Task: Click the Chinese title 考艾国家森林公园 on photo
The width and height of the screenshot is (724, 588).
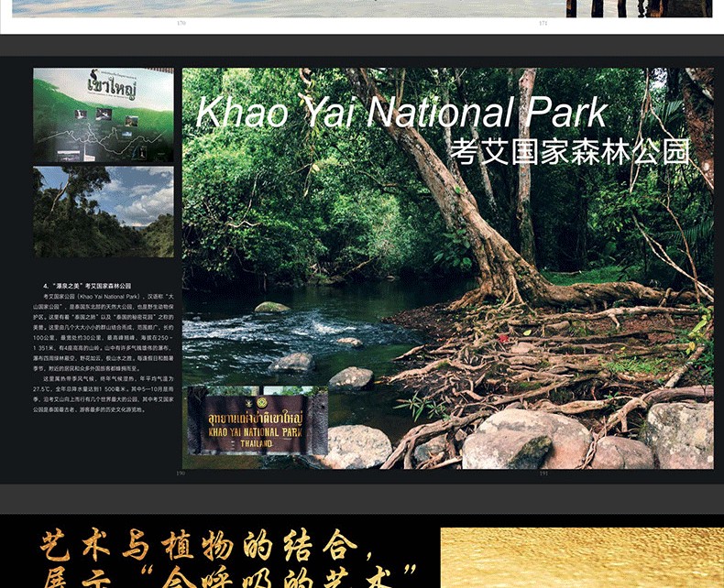Action: click(569, 151)
